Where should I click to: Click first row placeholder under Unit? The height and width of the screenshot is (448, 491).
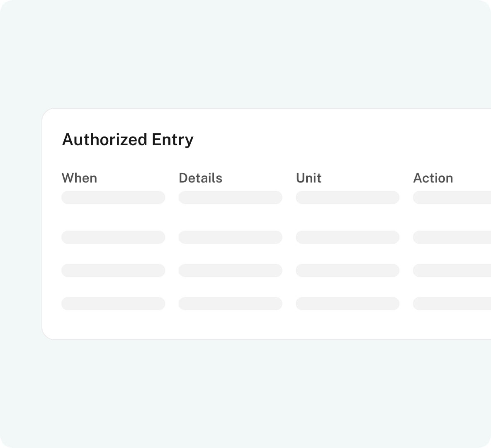[348, 197]
